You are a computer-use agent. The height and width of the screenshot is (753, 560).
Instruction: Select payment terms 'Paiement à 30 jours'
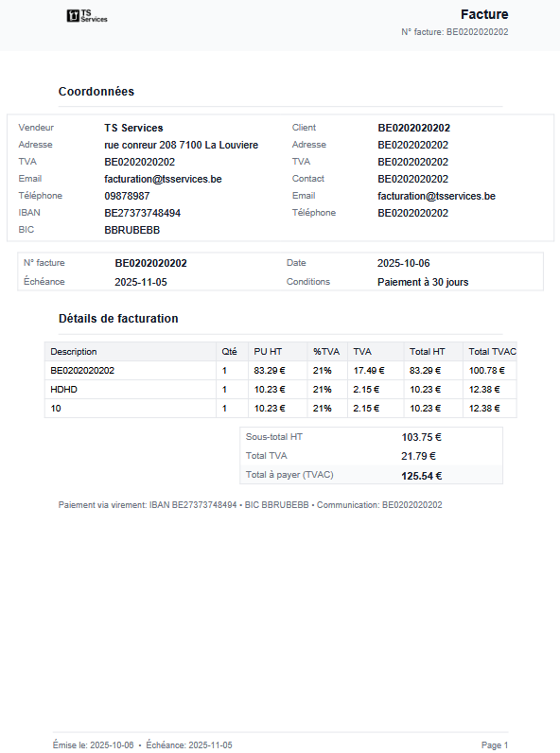[423, 282]
